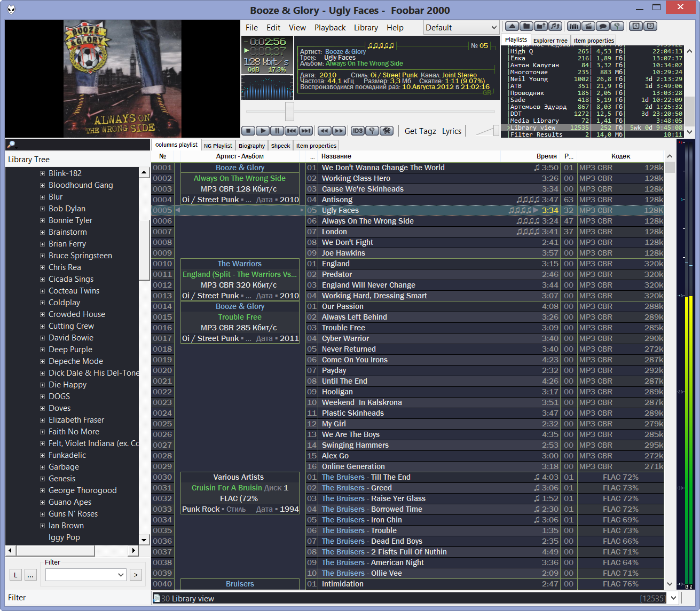Click the Play button

click(262, 131)
